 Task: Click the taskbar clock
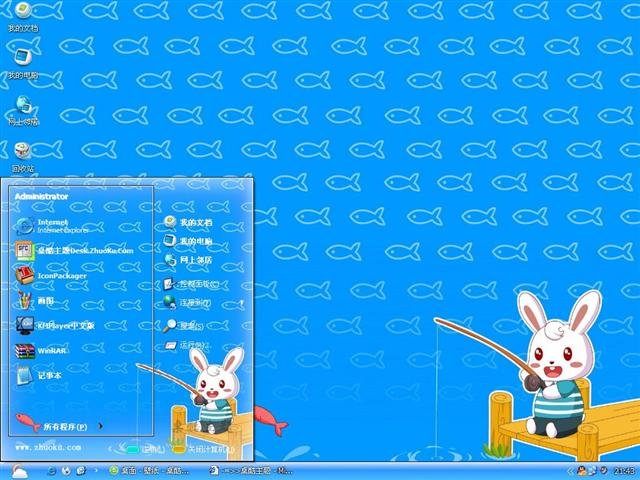(623, 471)
